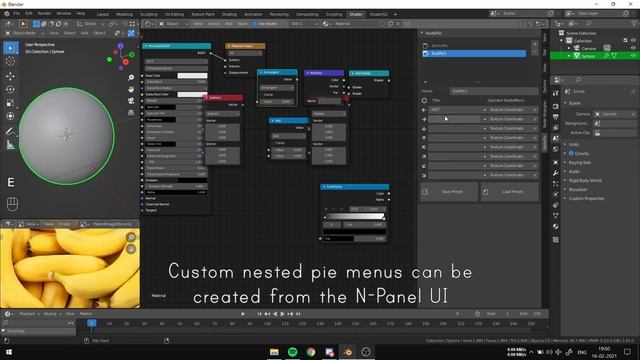Viewport: 640px width, 360px height.
Task: Open the Object Mode dropdown
Action: 23,33
